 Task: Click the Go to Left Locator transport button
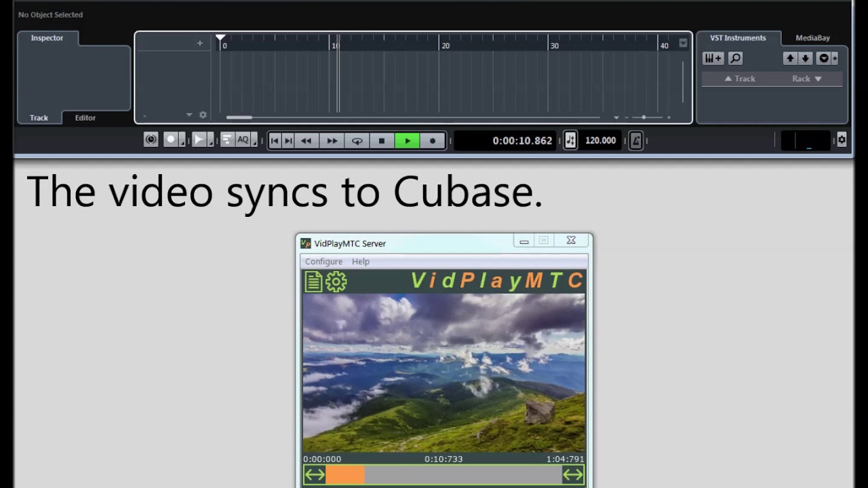coord(275,140)
